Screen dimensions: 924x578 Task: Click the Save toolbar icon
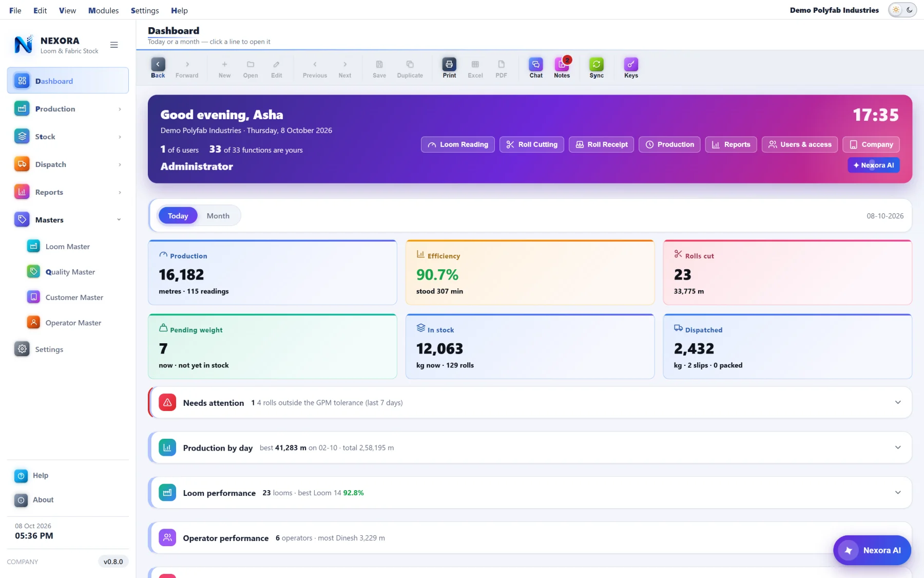[x=379, y=67]
